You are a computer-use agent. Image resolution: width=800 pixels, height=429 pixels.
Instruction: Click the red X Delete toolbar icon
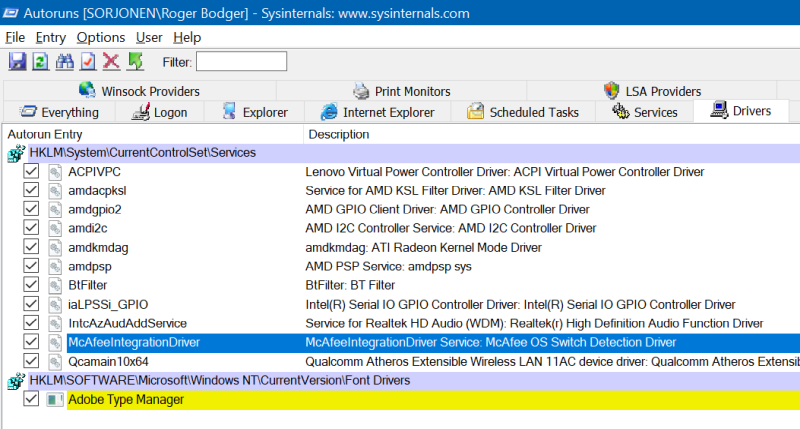pyautogui.click(x=111, y=62)
